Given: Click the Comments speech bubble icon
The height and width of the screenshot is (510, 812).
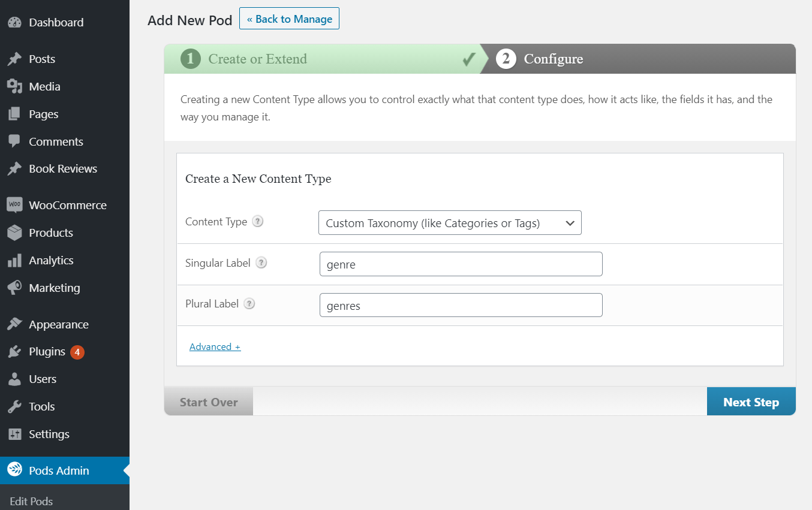Looking at the screenshot, I should click(14, 142).
